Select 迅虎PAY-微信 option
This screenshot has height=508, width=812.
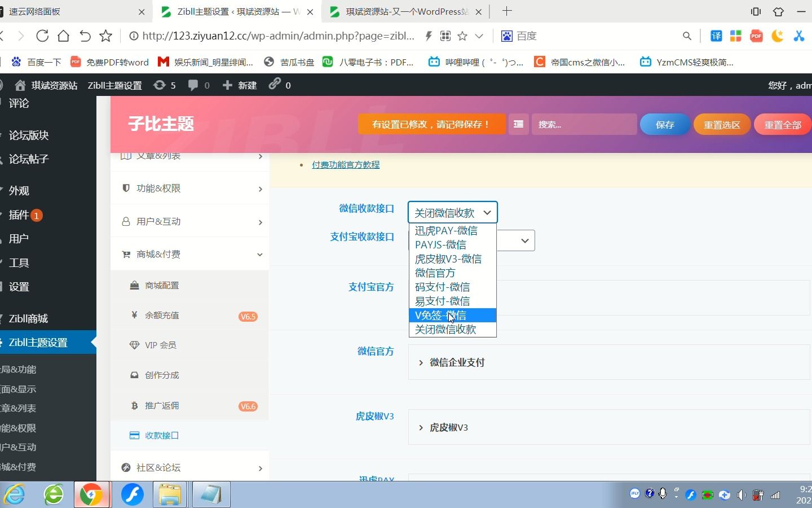click(453, 231)
